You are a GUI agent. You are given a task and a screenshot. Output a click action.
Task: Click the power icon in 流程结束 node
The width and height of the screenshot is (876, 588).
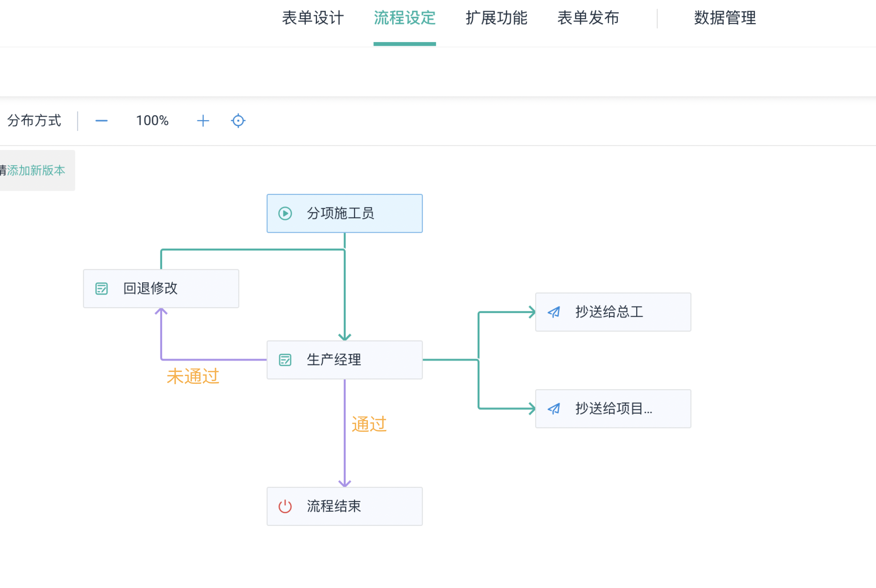pos(285,506)
